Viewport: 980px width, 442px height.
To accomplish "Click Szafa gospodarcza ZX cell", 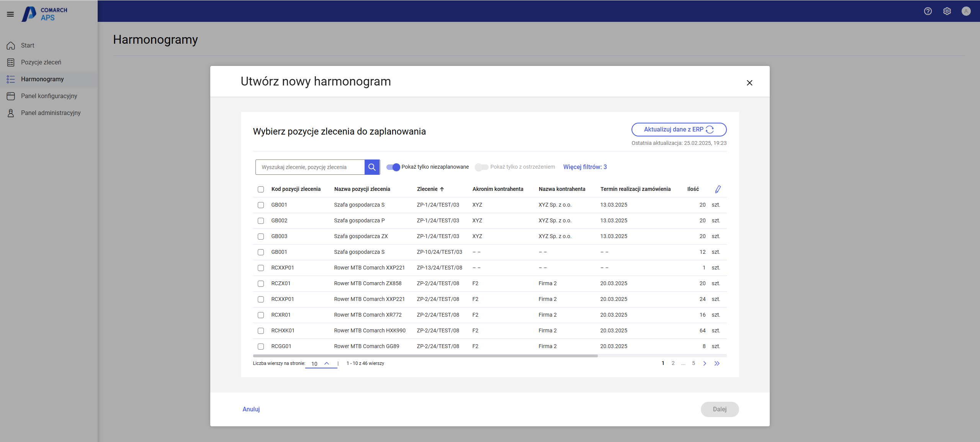I will [361, 236].
